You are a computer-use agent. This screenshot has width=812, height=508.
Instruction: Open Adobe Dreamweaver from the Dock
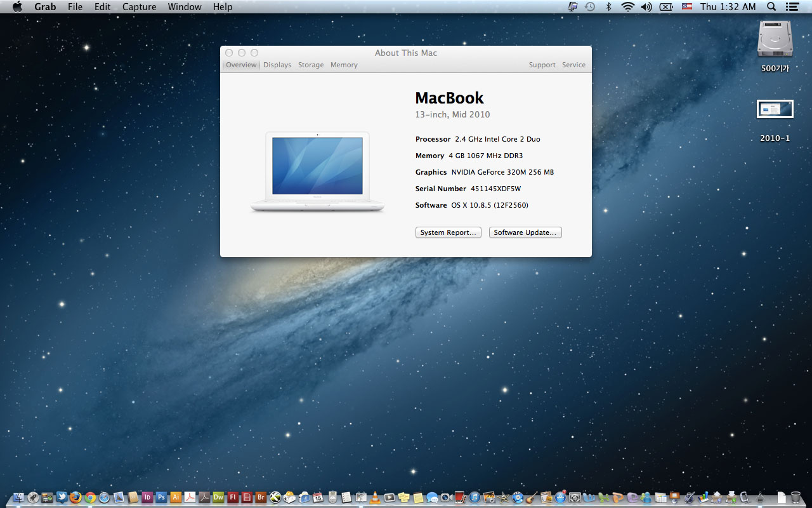[218, 497]
